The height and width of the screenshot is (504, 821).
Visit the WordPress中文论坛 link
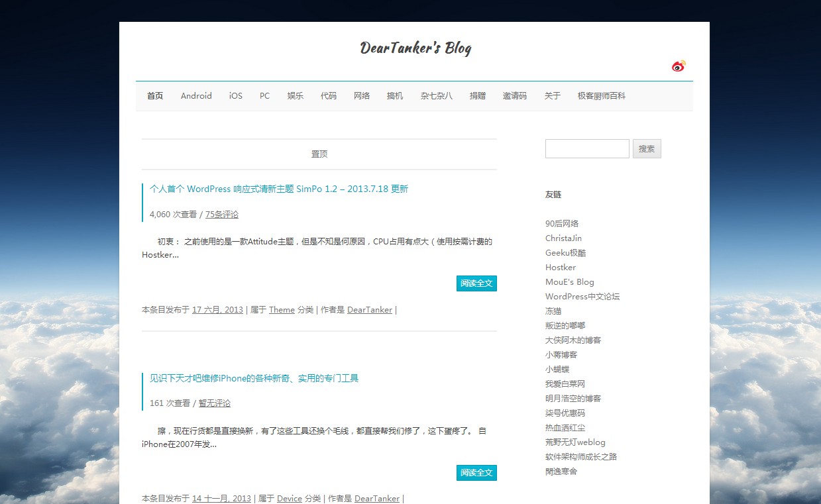(582, 297)
